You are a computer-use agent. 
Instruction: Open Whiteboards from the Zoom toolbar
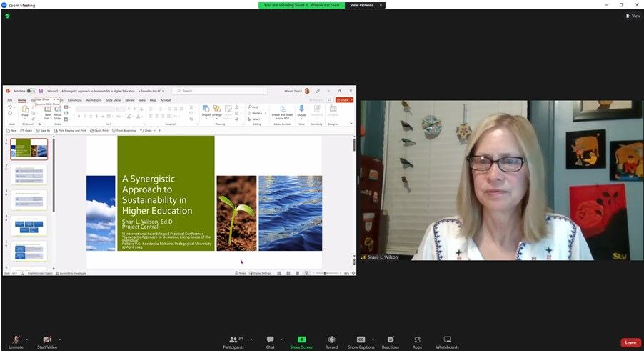pyautogui.click(x=447, y=340)
